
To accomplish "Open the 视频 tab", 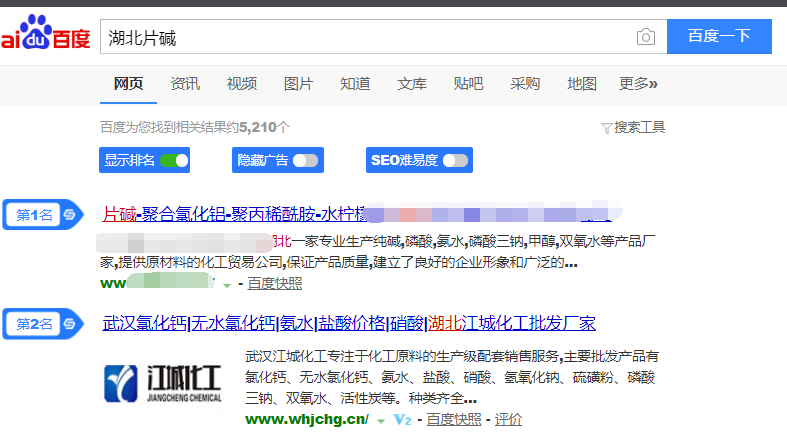I will click(242, 83).
